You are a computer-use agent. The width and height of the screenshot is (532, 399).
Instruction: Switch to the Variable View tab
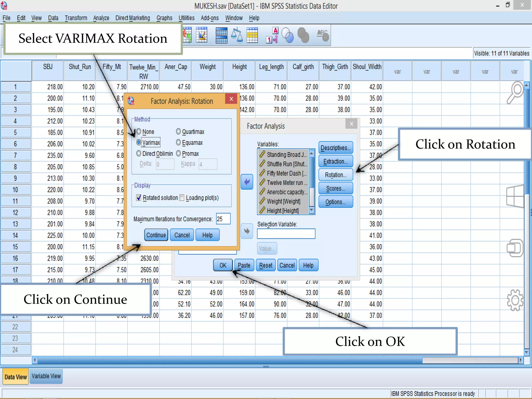46,376
